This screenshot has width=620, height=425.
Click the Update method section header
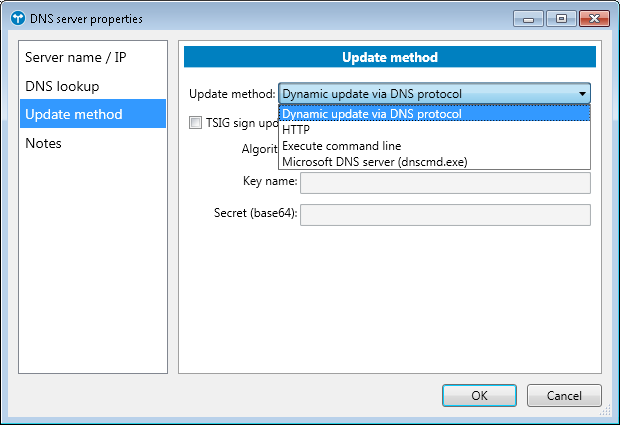(390, 57)
